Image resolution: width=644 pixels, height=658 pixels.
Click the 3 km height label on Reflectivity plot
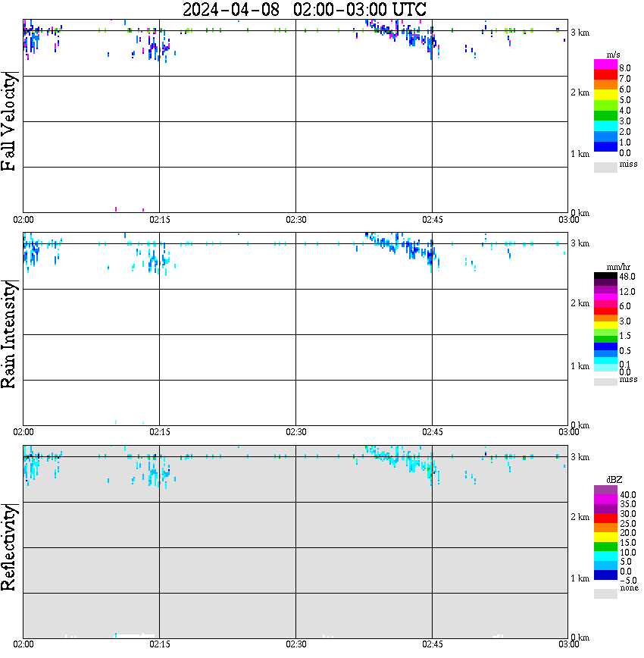point(580,457)
